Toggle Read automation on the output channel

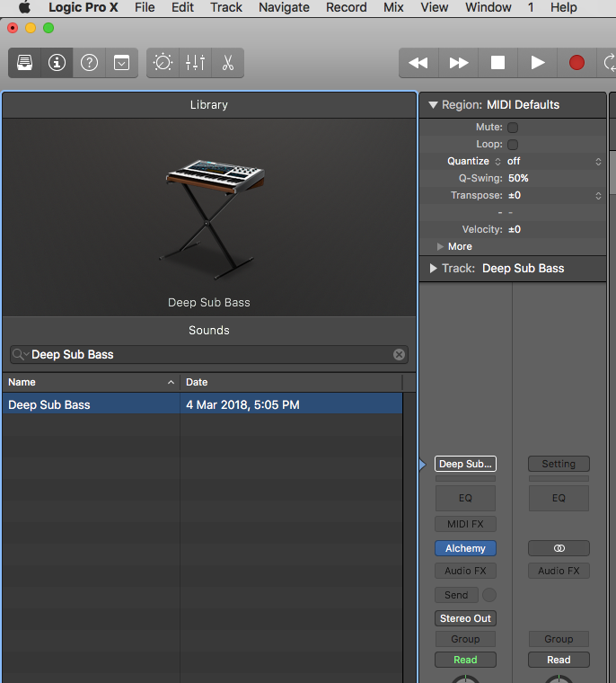click(x=559, y=660)
